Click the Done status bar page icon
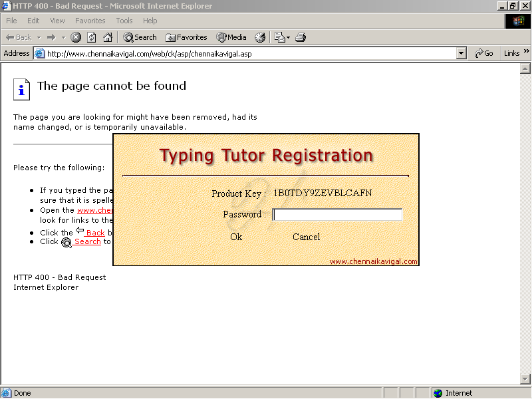Screen dimensions: 532x399 click(x=7, y=393)
